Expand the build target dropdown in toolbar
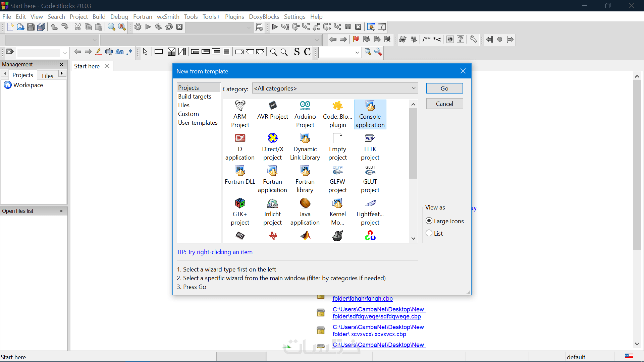The image size is (644, 362). 249,27
